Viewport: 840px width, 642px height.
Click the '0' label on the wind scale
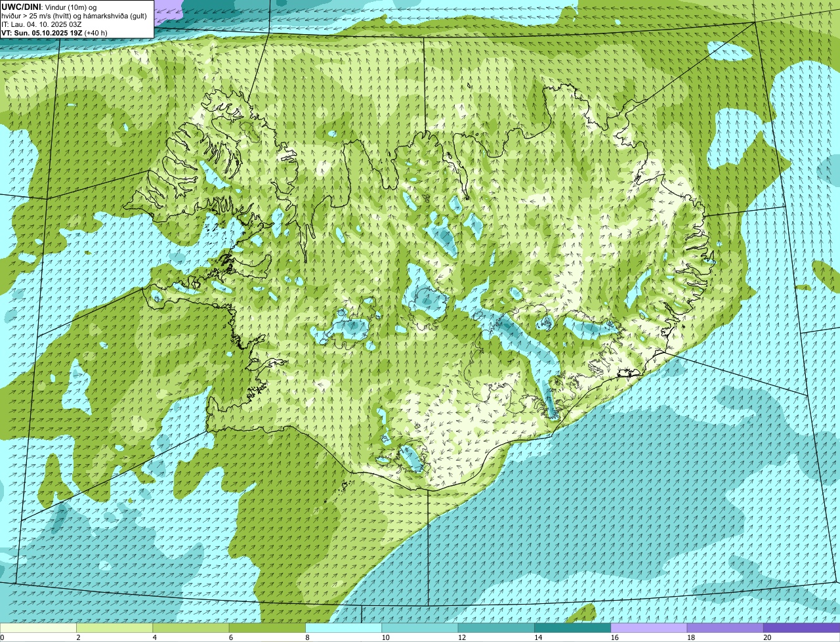pyautogui.click(x=2, y=637)
